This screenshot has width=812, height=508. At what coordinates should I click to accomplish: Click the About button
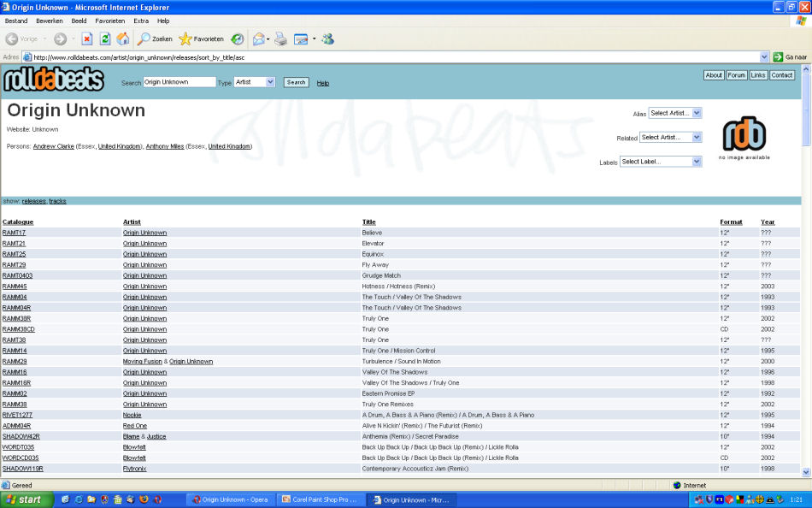[x=714, y=75]
